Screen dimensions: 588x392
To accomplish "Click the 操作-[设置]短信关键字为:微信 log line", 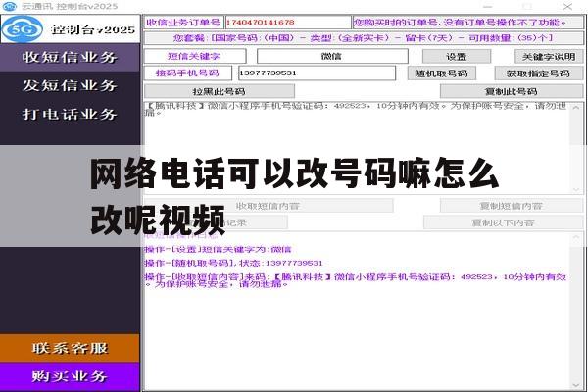I will click(x=219, y=250).
